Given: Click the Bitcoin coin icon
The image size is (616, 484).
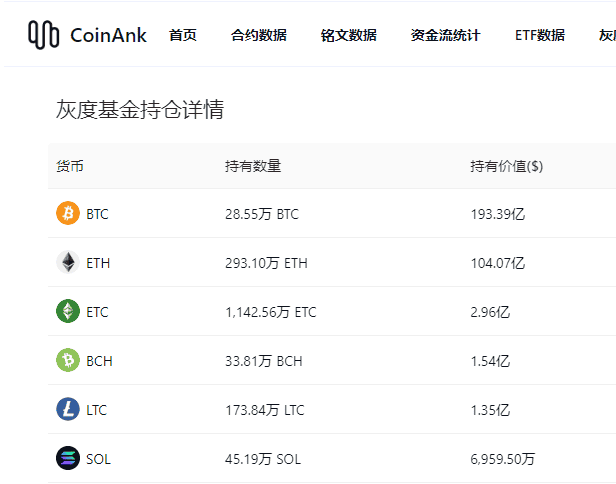Looking at the screenshot, I should point(68,214).
